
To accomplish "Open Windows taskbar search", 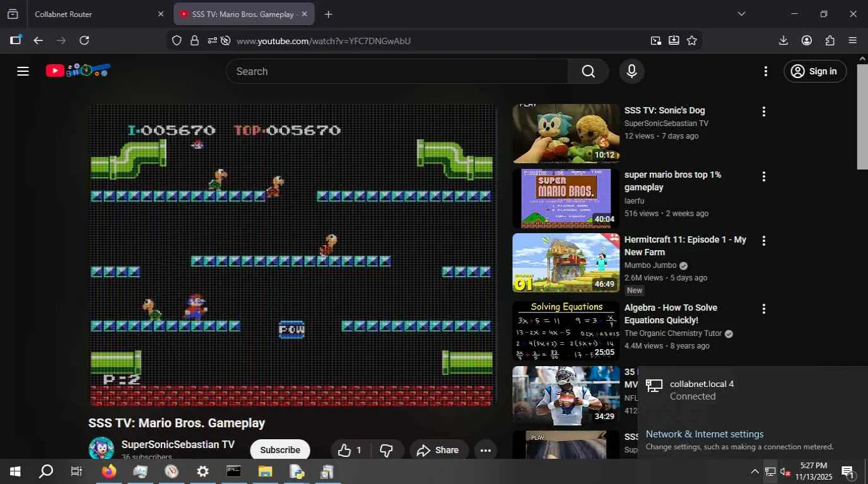I will (x=46, y=471).
